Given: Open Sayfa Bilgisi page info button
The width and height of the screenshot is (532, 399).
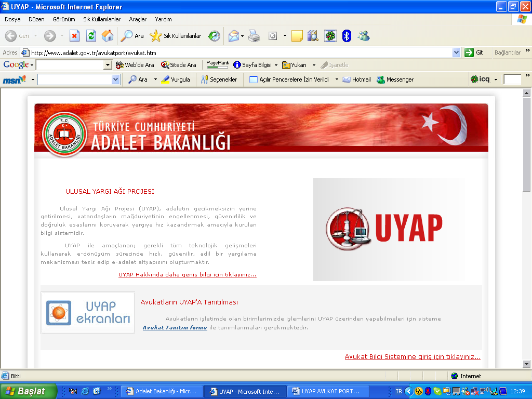Looking at the screenshot, I should (x=253, y=65).
